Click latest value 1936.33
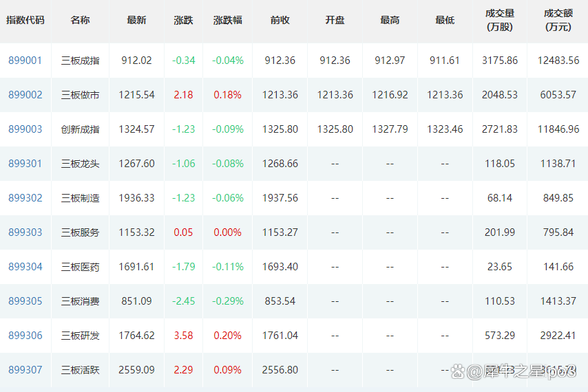This screenshot has height=392, width=588. (x=136, y=197)
